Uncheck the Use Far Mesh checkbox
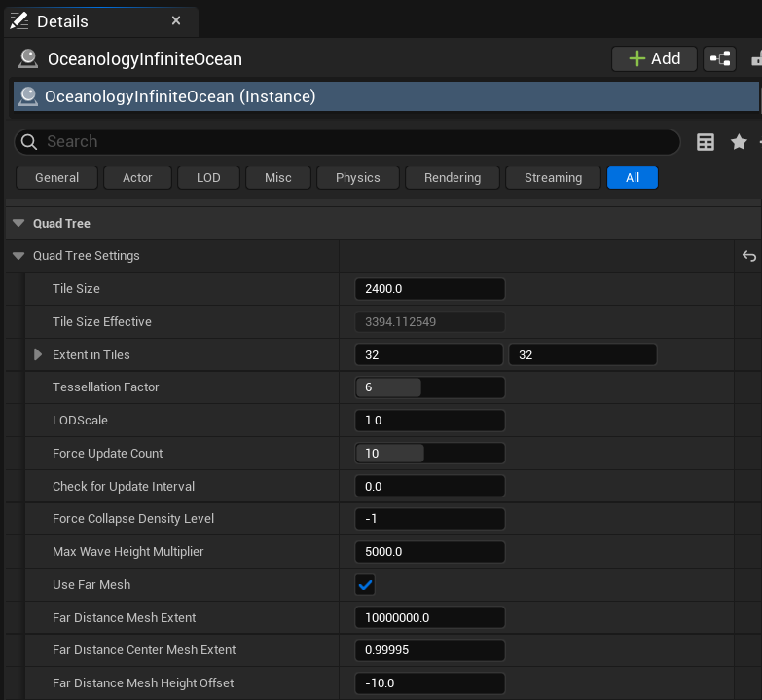The width and height of the screenshot is (762, 700). pos(365,585)
